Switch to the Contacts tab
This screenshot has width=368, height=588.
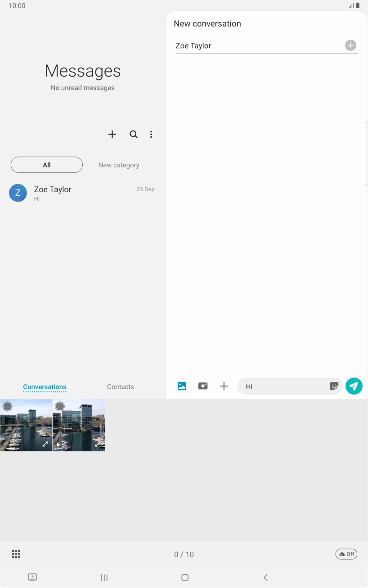click(x=120, y=386)
